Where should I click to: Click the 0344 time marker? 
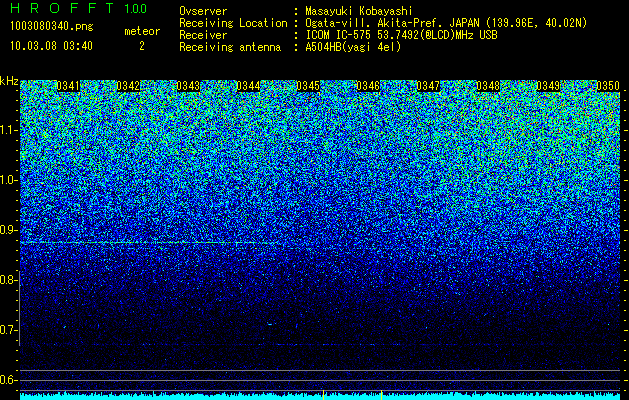[248, 86]
